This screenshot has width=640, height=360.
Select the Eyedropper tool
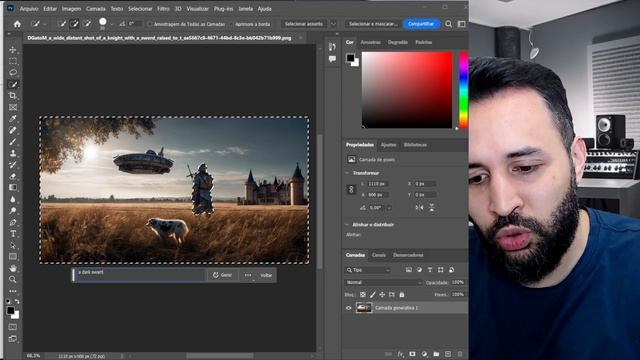13,118
